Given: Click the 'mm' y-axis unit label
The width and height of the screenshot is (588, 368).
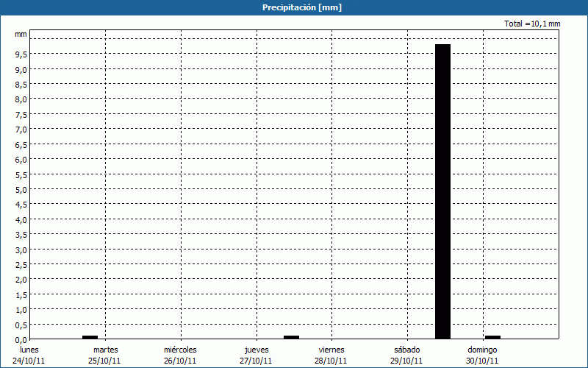Looking at the screenshot, I should [21, 34].
